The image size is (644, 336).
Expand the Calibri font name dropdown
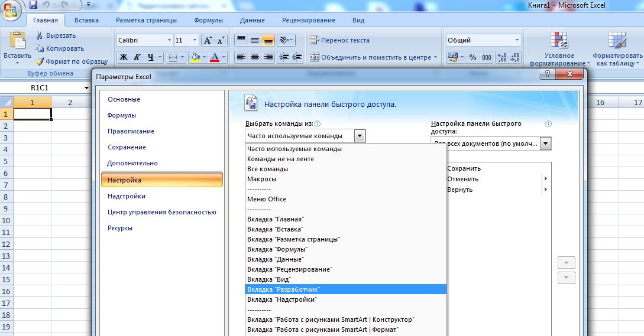168,40
